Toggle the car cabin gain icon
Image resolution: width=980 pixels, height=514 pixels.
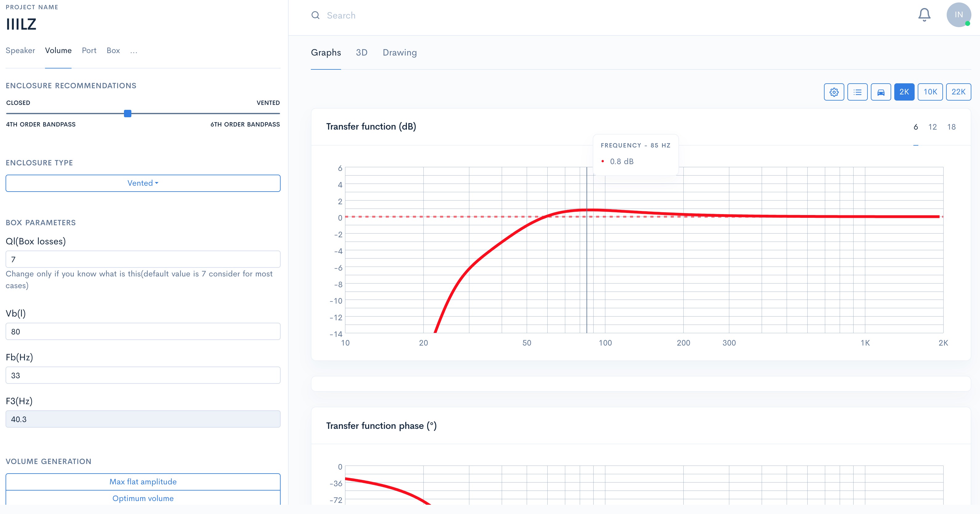pos(881,92)
